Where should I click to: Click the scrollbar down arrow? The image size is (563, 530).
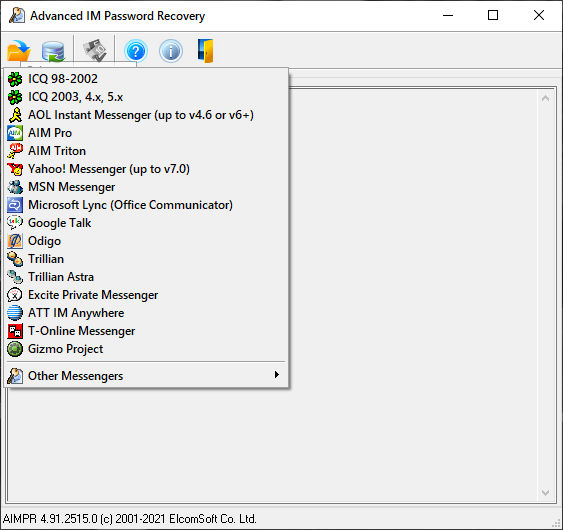coord(545,492)
